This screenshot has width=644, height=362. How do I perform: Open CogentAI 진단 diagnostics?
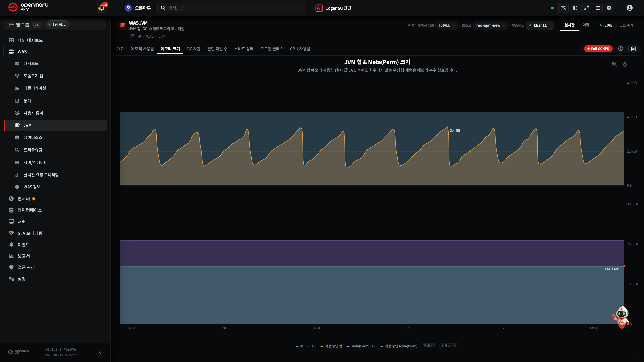point(333,8)
